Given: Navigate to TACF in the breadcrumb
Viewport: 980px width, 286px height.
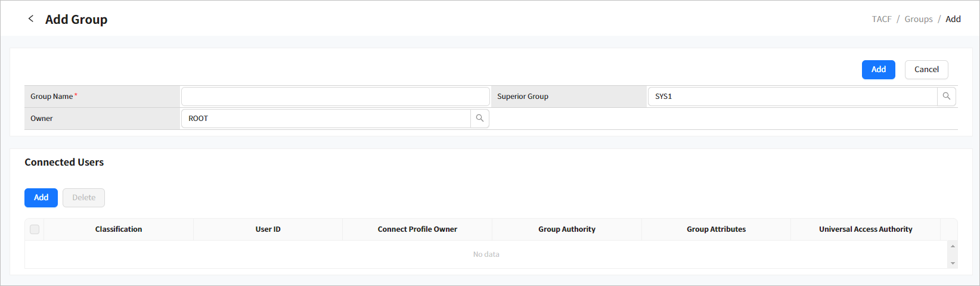Looking at the screenshot, I should [x=881, y=19].
